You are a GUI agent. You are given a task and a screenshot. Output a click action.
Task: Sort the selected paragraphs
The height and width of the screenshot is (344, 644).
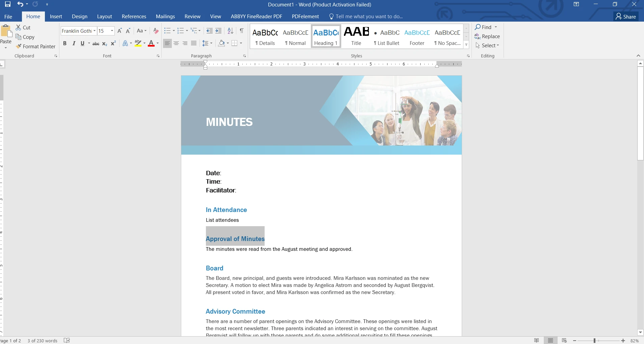point(231,31)
